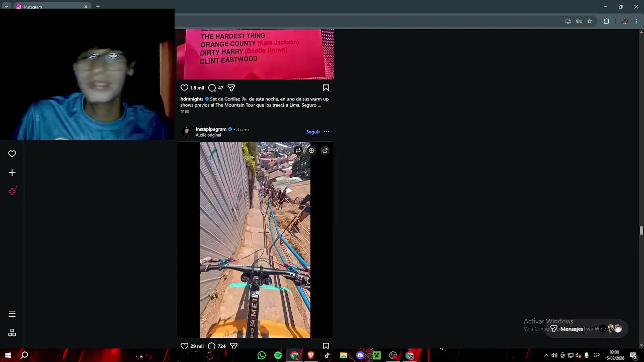Open a new browser tab
The image size is (644, 362).
pyautogui.click(x=98, y=7)
